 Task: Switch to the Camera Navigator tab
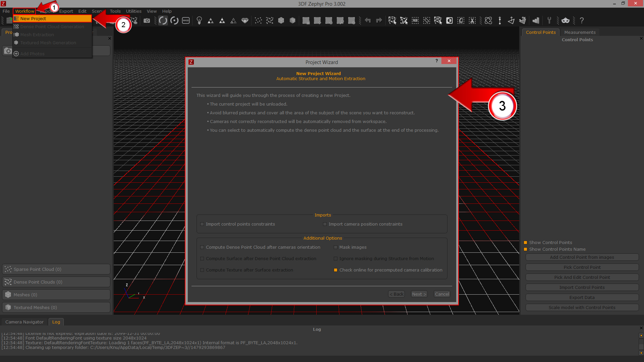(x=24, y=322)
